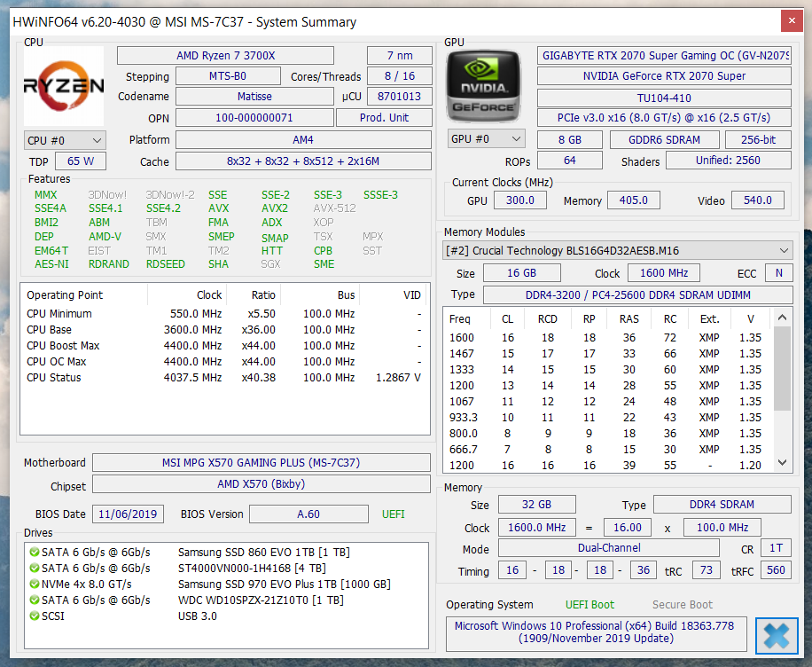Viewport: 812px width, 667px height.
Task: Click the DDR4-3200 / PC4-25600 module type field
Action: tap(638, 294)
